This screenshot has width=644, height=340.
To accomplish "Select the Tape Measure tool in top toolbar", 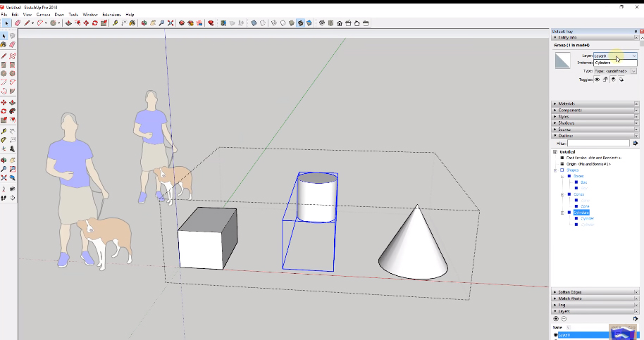I will click(x=116, y=23).
